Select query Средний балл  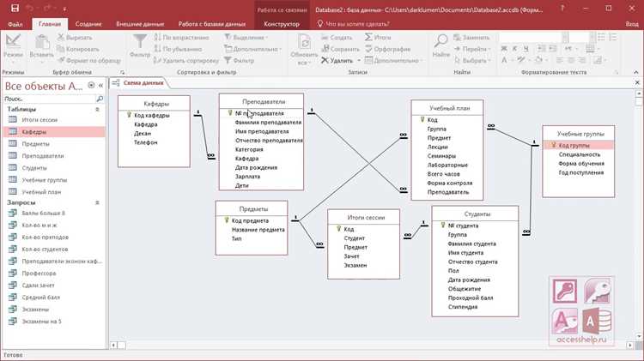[53, 298]
